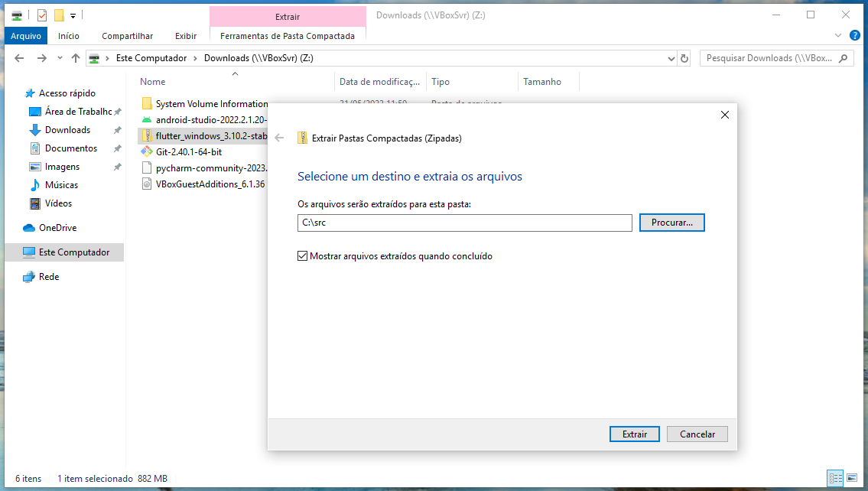868x491 pixels.
Task: Open Área de Trabalho in quick access
Action: (78, 111)
